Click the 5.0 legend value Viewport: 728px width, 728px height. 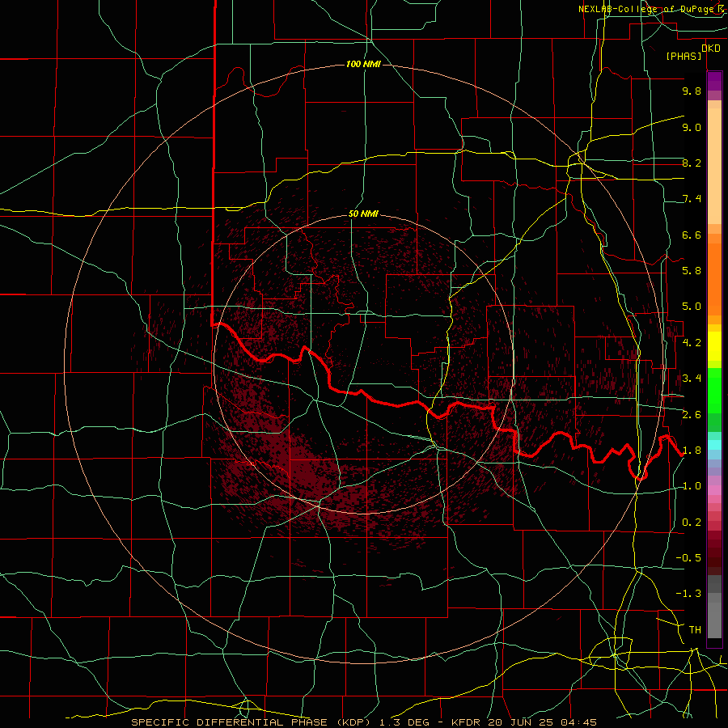(692, 307)
